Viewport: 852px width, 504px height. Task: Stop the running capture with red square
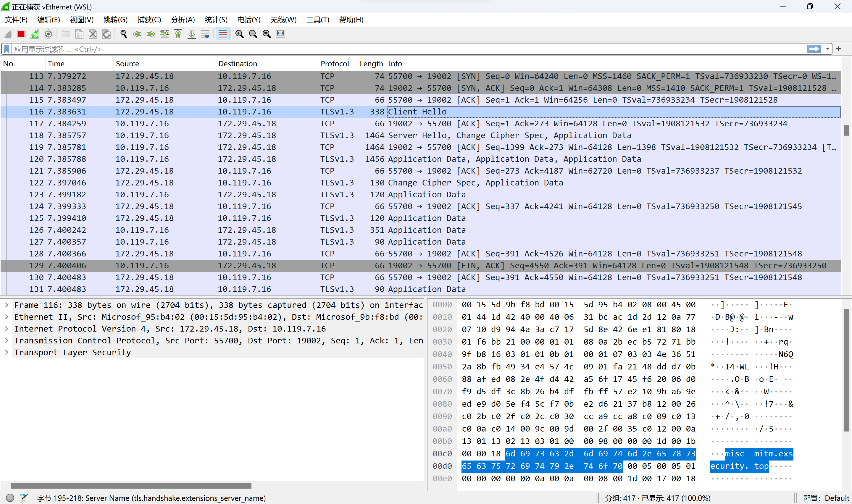[x=21, y=34]
